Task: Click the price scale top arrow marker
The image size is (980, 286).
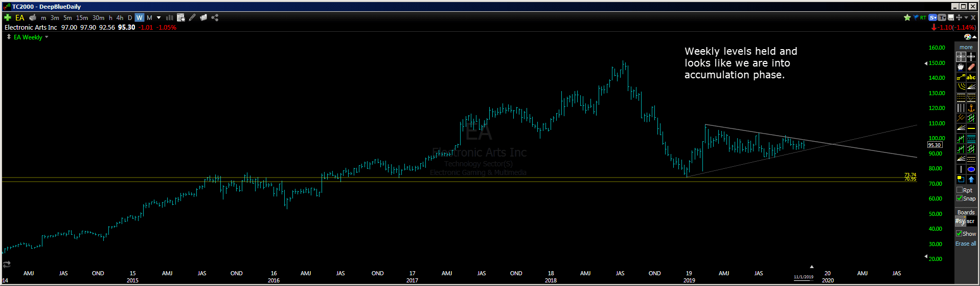Action: 926,63
